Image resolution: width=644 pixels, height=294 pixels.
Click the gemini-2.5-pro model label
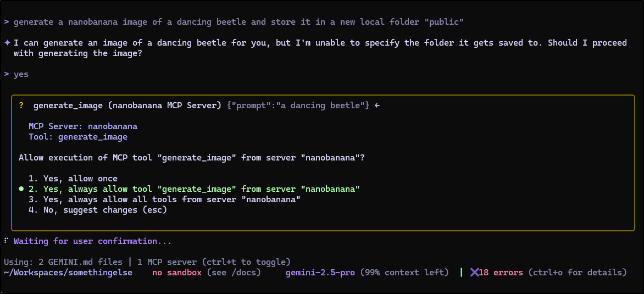(320, 273)
